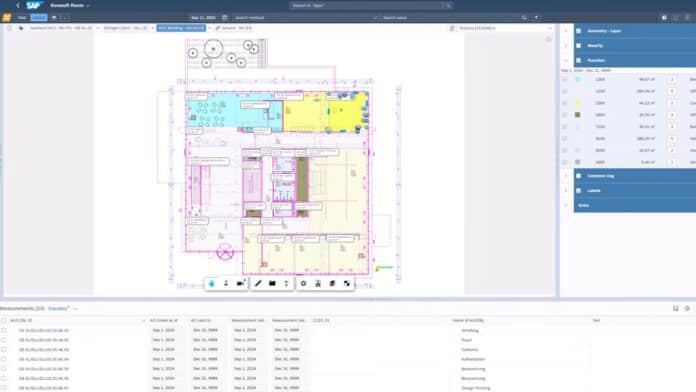Click the pin marker tool in the floating toolbar

pyautogui.click(x=226, y=283)
